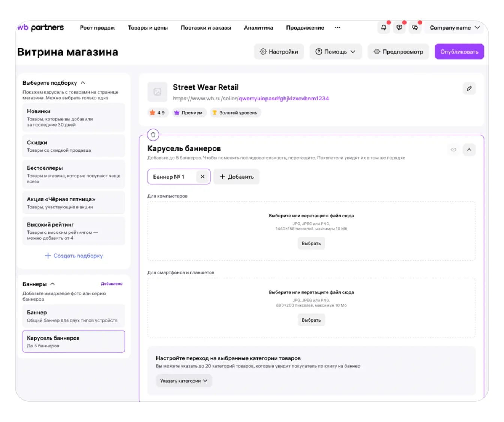This screenshot has height=422, width=504.
Task: Open the chat messages icon
Action: tap(415, 28)
